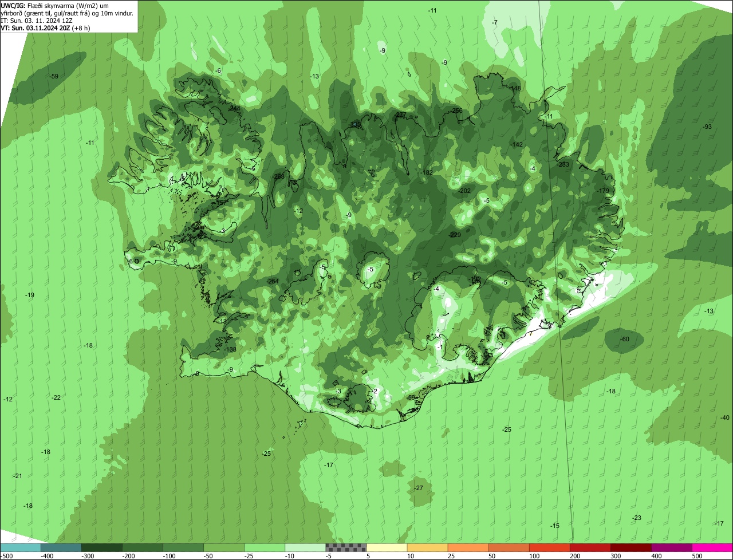Image resolution: width=733 pixels, height=560 pixels.
Task: Click the -148 value on the map
Action: click(515, 88)
